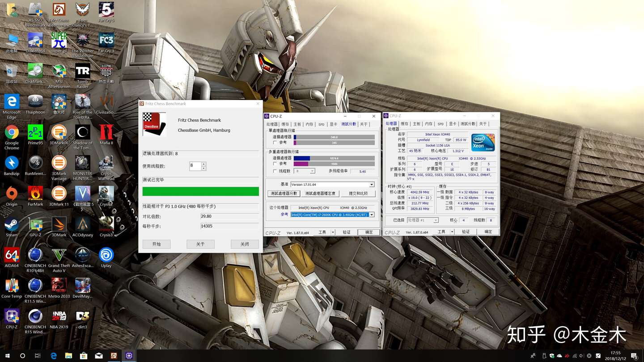Click the Uplay desktop shortcut
Screen dimensions: 644x362
coord(106,257)
